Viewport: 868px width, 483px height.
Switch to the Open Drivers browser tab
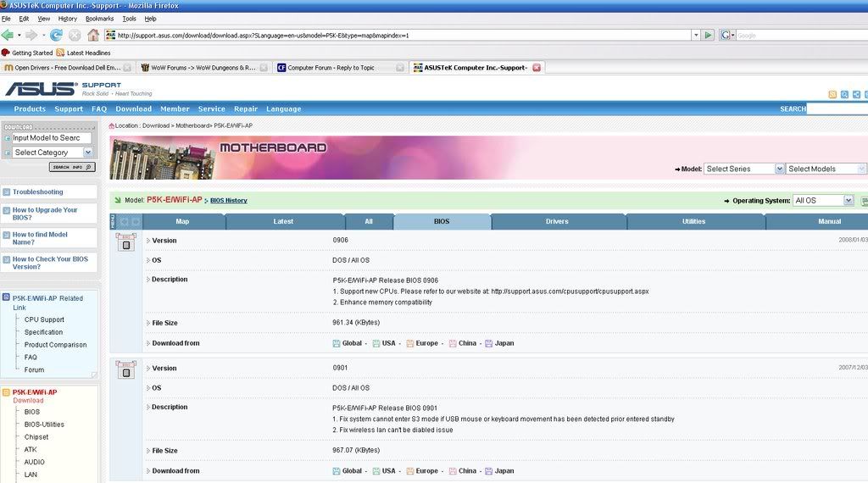point(68,68)
